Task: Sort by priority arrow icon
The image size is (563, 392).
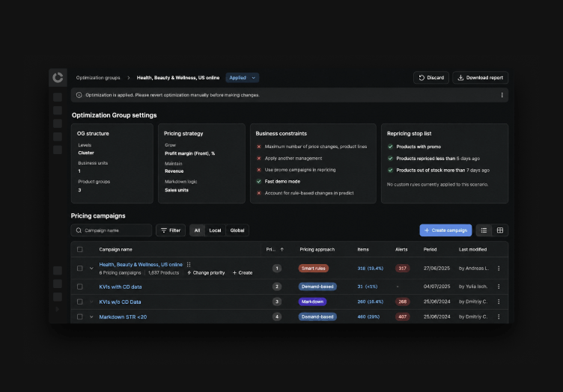Action: point(281,250)
